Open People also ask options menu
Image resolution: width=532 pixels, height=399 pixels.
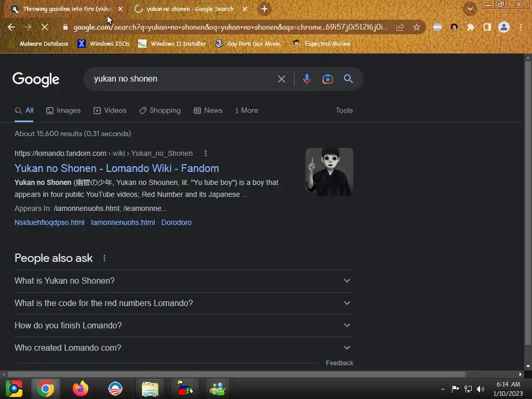(104, 258)
